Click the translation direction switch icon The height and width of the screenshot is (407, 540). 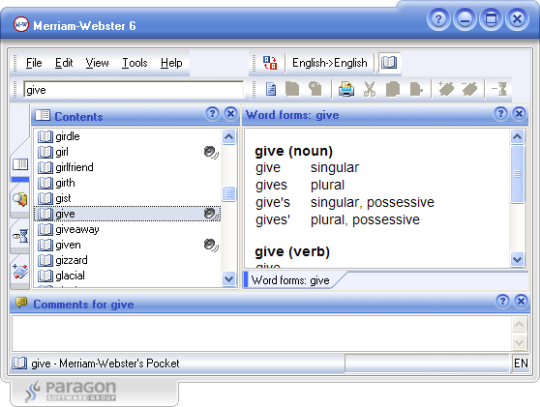(x=270, y=63)
